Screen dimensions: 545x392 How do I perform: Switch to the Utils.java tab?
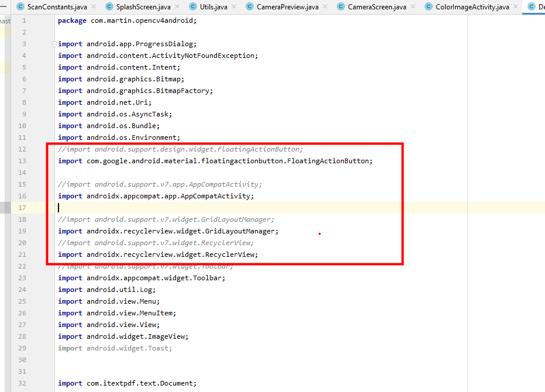point(213,7)
